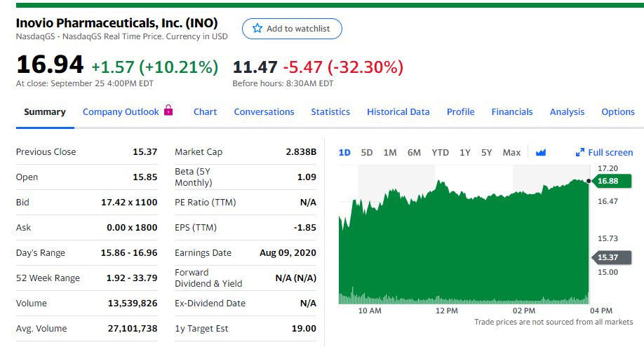The image size is (644, 347).
Task: Choose the YTD chart range
Action: tap(440, 152)
